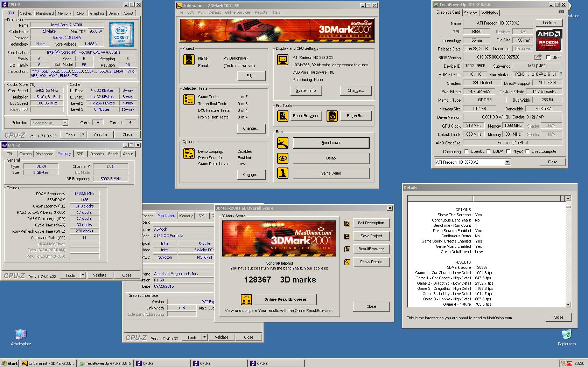This screenshot has width=588, height=368.
Task: Click the Demo eye icon
Action: point(283,158)
